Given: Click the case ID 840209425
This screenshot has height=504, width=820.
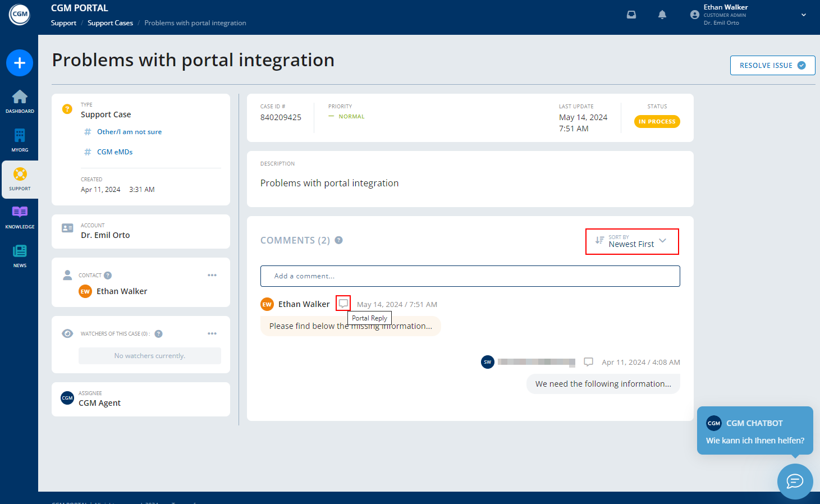Looking at the screenshot, I should click(x=281, y=117).
